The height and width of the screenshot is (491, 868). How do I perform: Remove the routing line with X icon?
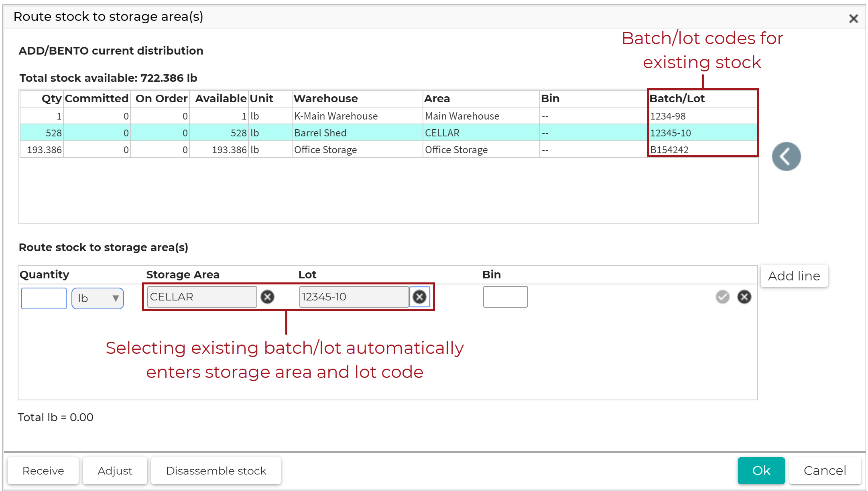click(744, 297)
